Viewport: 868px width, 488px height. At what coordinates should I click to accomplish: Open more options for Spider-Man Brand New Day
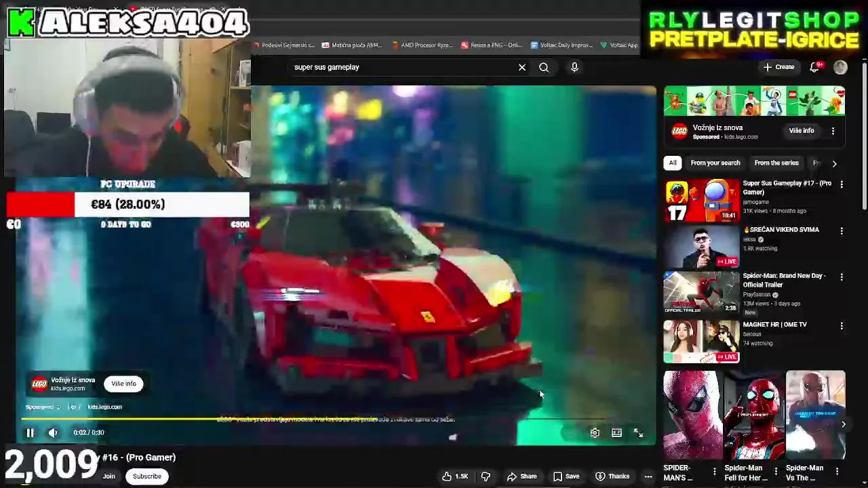click(842, 277)
